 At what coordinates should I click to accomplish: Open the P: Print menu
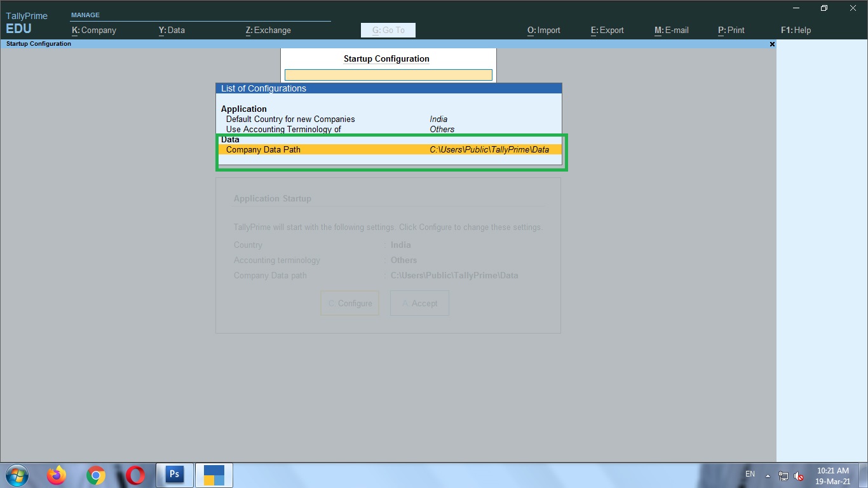coord(731,30)
